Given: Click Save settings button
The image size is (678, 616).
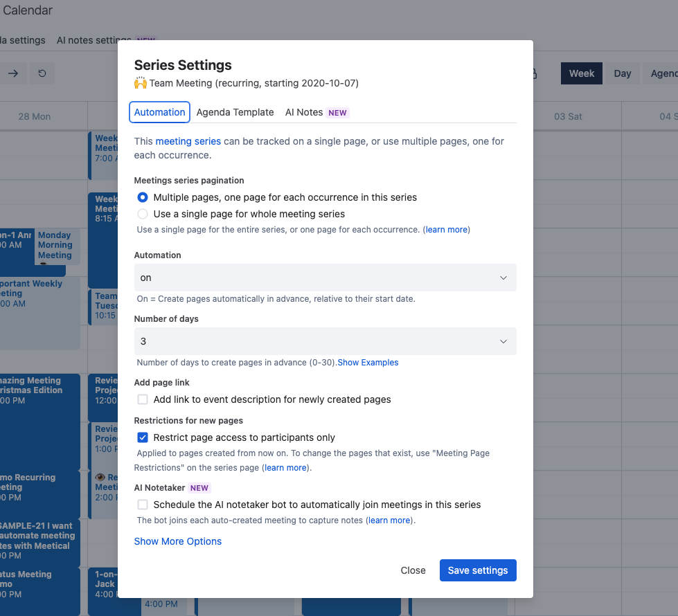Looking at the screenshot, I should (478, 570).
